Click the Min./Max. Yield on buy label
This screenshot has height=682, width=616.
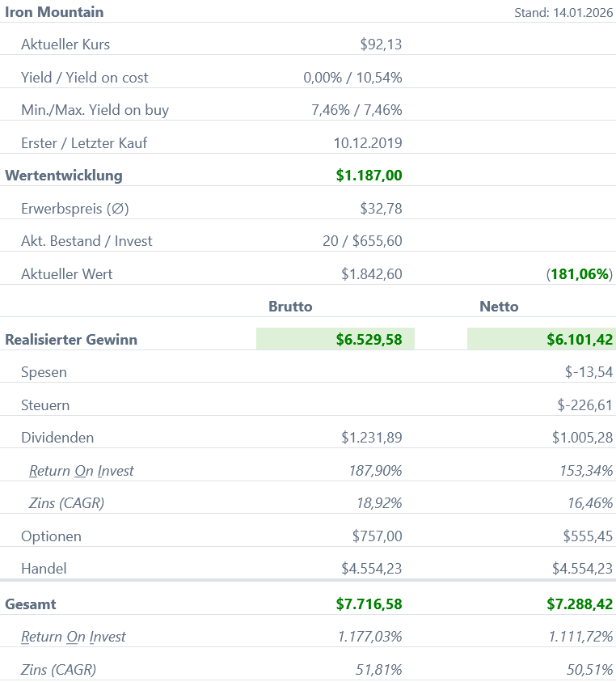tap(95, 110)
